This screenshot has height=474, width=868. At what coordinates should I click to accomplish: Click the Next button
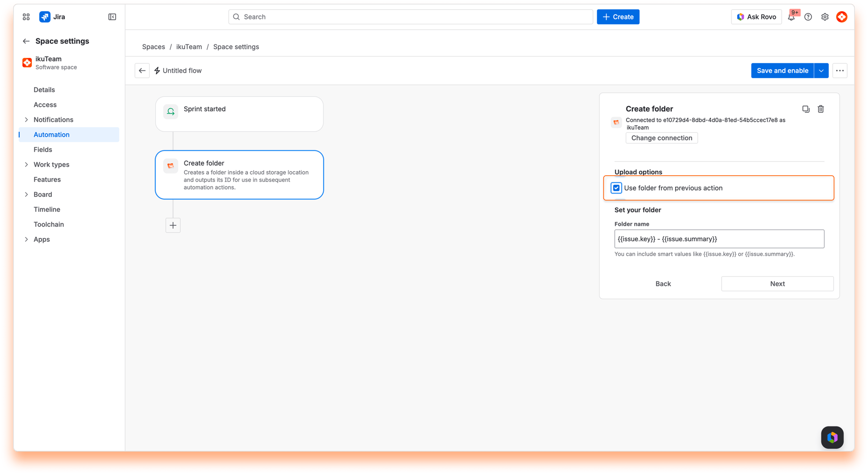[777, 284]
